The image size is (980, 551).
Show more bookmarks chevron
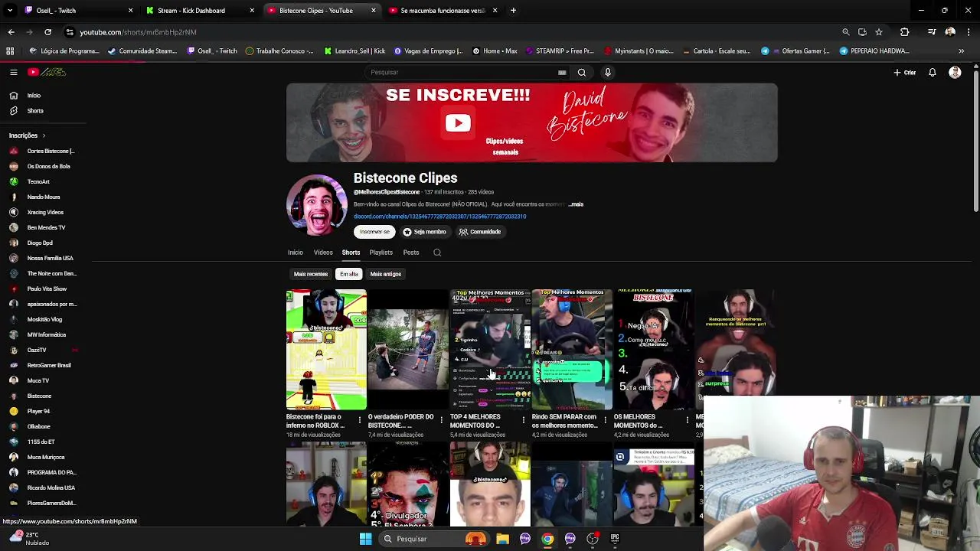(x=961, y=51)
